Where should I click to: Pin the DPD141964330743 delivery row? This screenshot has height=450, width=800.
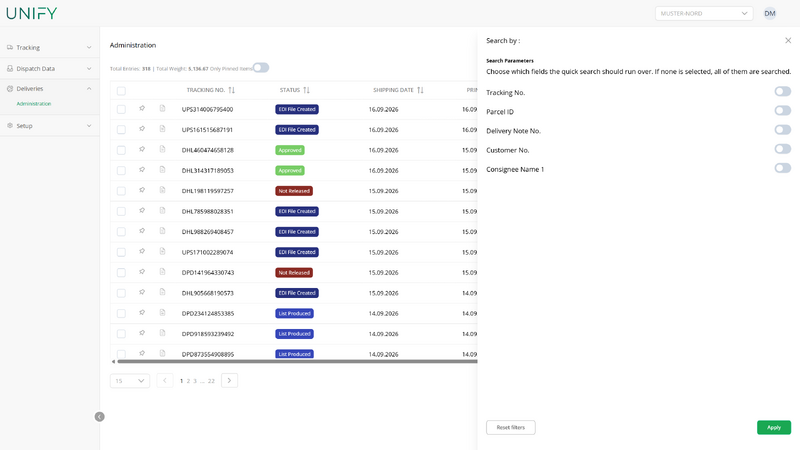pos(142,272)
